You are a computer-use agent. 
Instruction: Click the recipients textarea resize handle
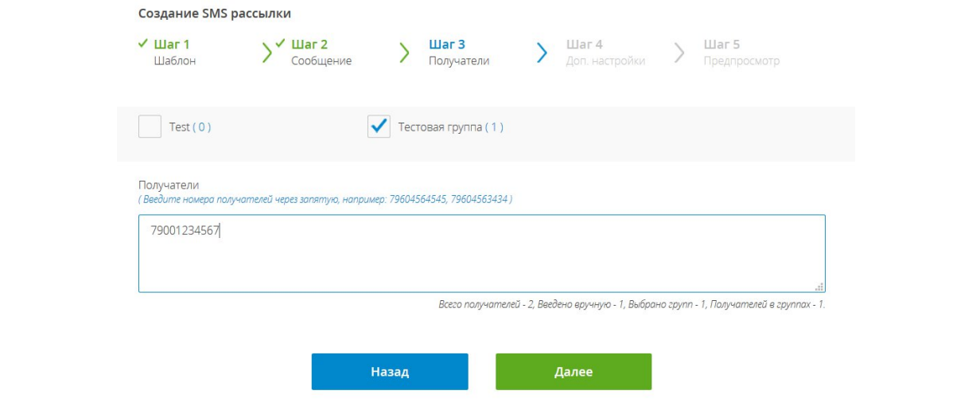pyautogui.click(x=819, y=287)
